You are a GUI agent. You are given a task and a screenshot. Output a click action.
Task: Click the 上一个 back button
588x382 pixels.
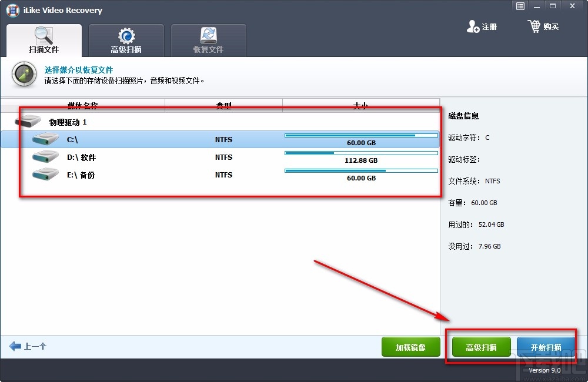pos(29,346)
